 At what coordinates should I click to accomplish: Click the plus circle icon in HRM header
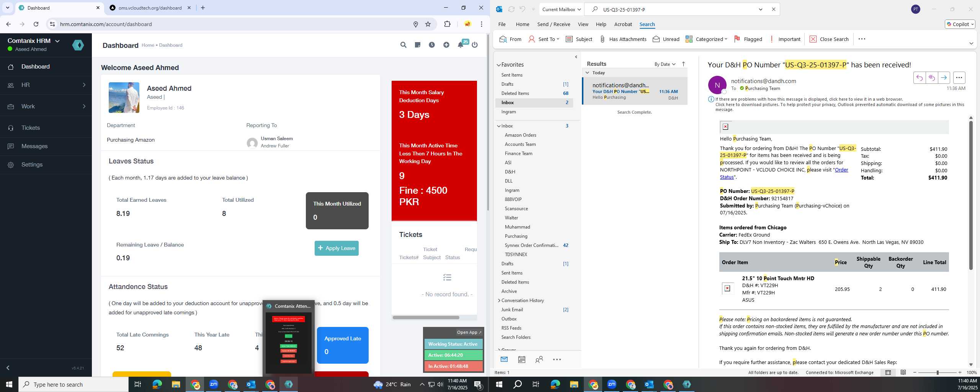446,45
